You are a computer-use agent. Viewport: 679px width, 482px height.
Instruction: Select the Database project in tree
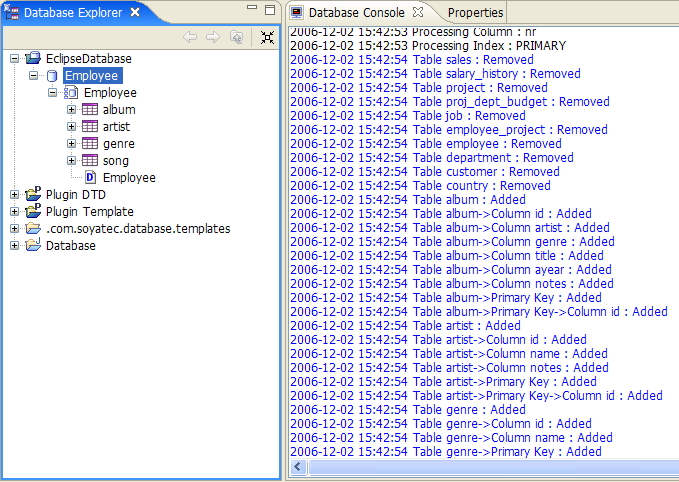(x=70, y=246)
